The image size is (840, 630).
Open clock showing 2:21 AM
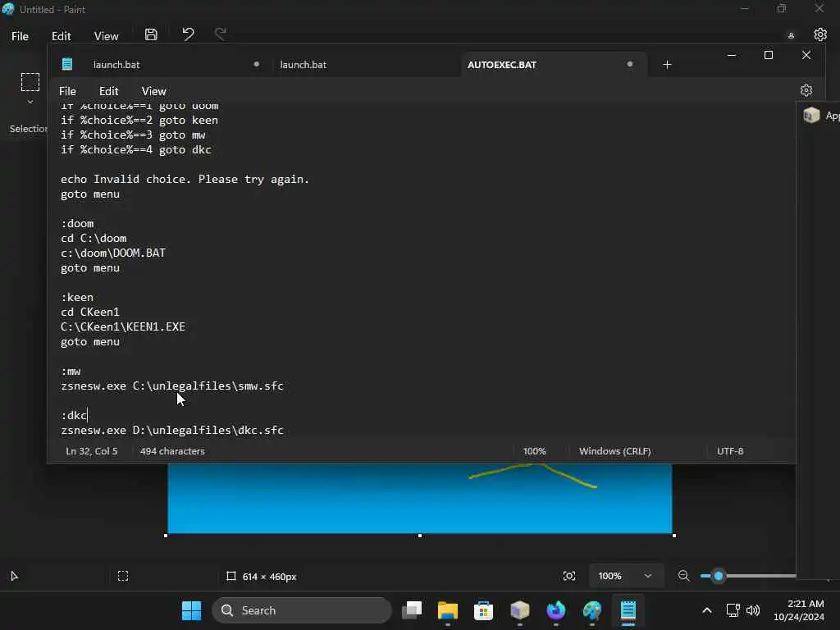(x=799, y=610)
